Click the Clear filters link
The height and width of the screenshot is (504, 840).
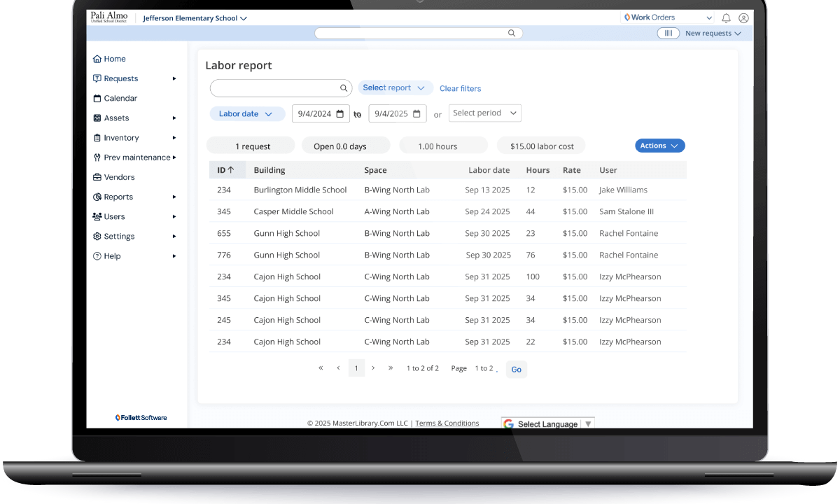click(x=460, y=89)
